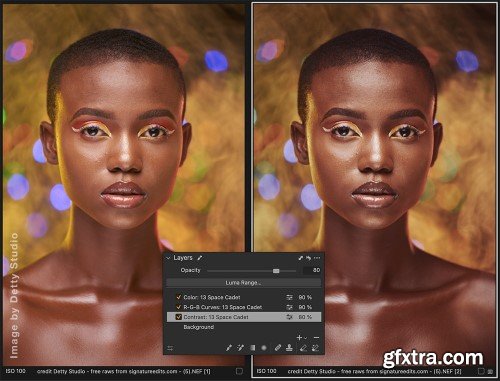The height and width of the screenshot is (381, 500).
Task: Select the Linear Gradient Mask tool
Action: point(253,348)
